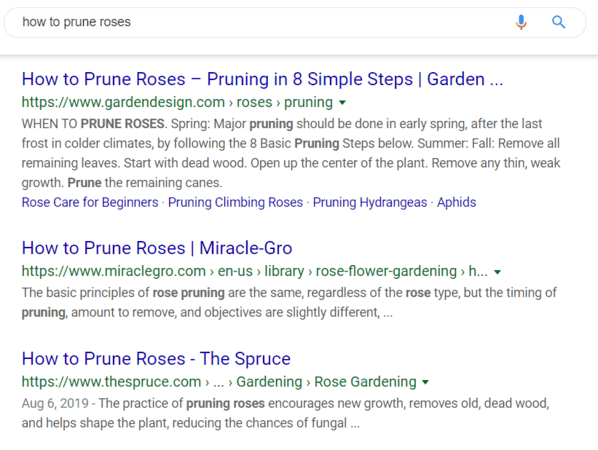Open the 'Aphids' sitelink
This screenshot has width=598, height=450.
point(457,202)
